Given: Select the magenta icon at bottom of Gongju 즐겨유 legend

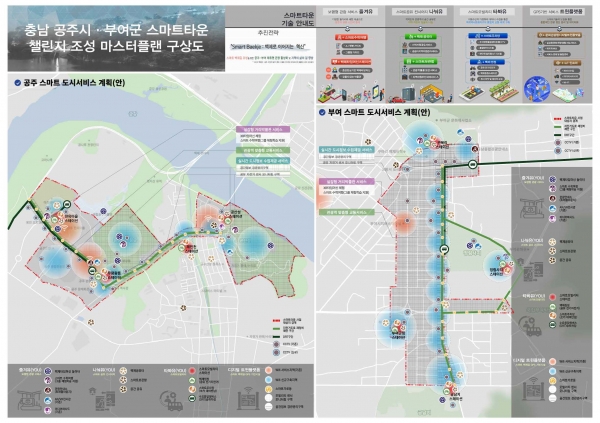Looking at the screenshot, I should (x=48, y=410).
